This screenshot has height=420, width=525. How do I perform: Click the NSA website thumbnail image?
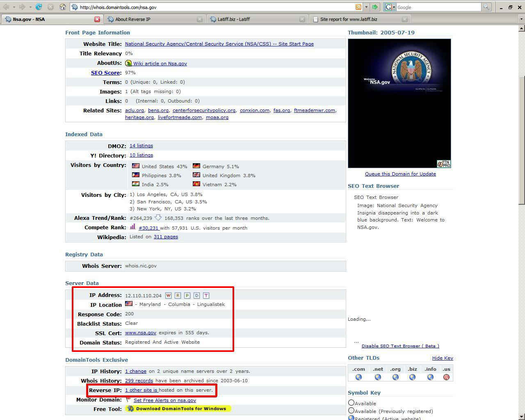coord(399,103)
